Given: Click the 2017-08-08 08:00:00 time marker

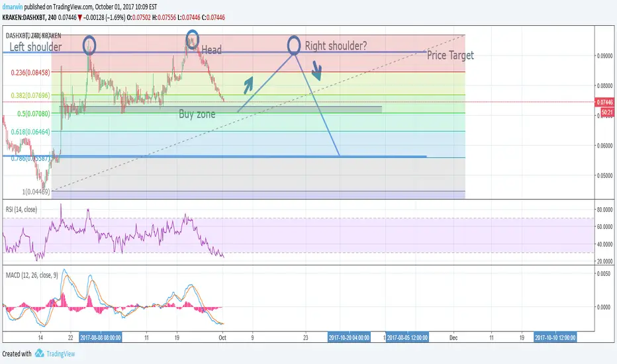Looking at the screenshot, I should (x=101, y=338).
